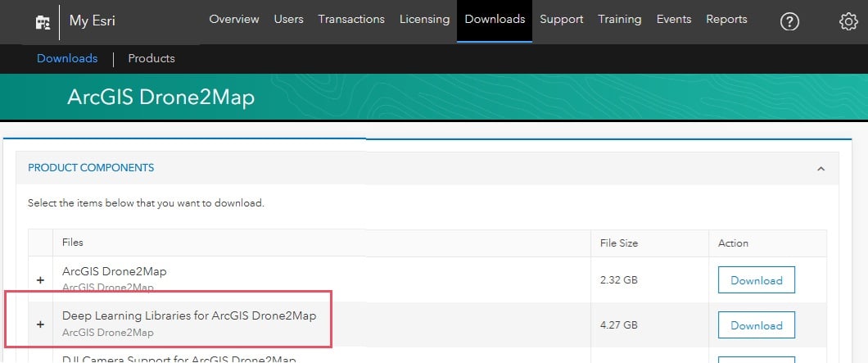
Task: Collapse the Product Components section chevron
Action: 821,169
